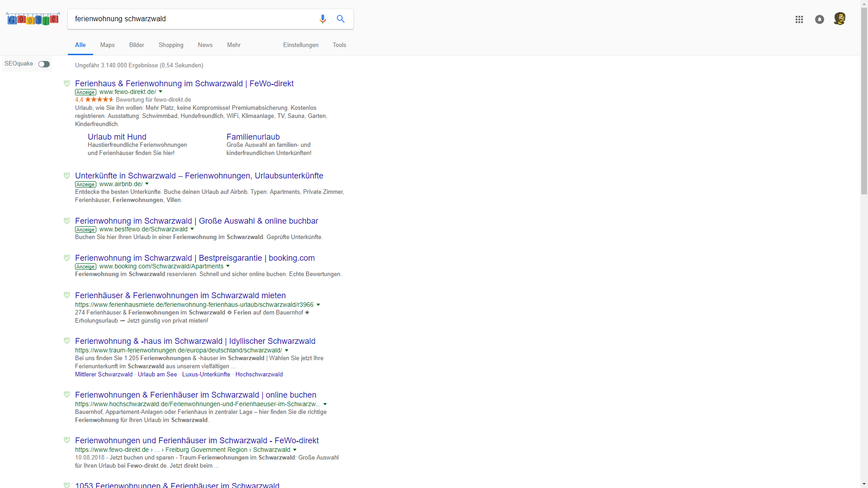
Task: Open Google notifications bell
Action: 820,19
